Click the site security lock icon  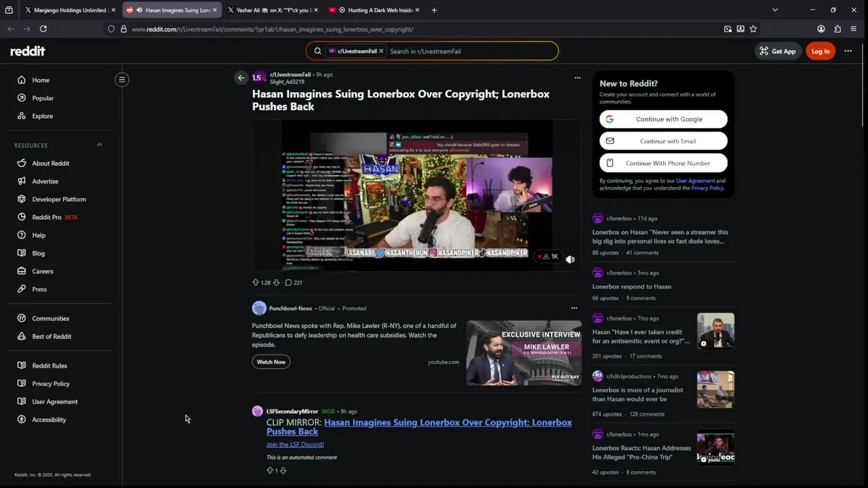point(123,29)
